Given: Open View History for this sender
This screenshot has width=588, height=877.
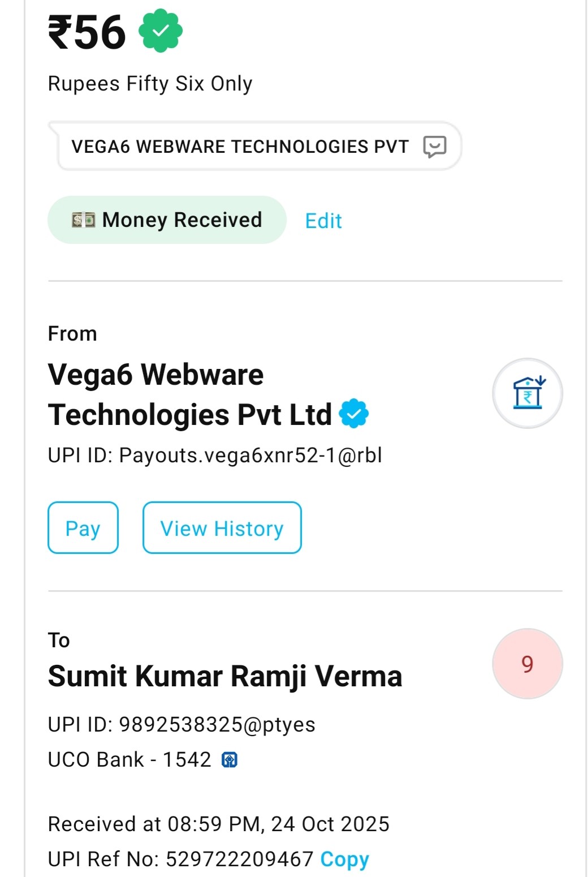Looking at the screenshot, I should point(222,528).
